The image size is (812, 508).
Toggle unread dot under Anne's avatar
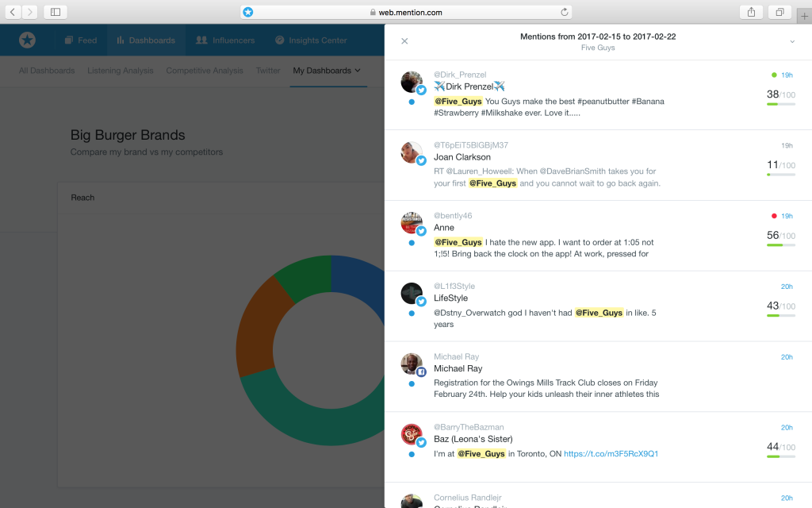tap(412, 243)
